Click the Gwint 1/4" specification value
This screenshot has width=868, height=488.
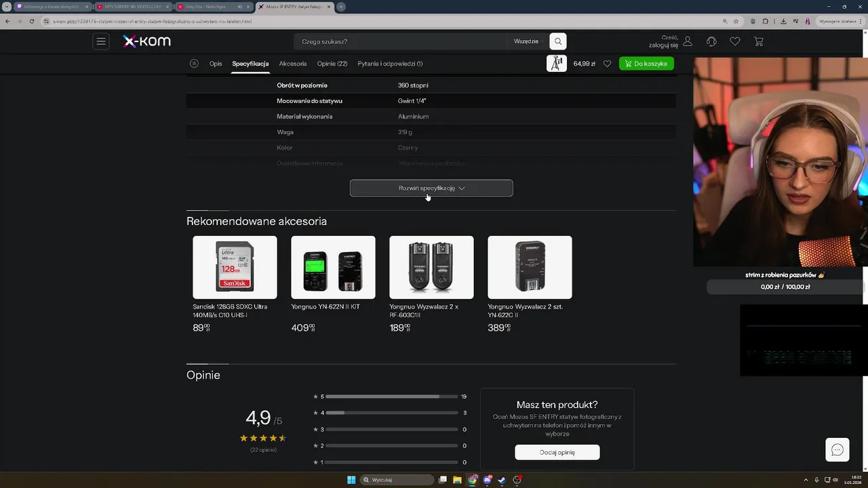[x=412, y=101]
